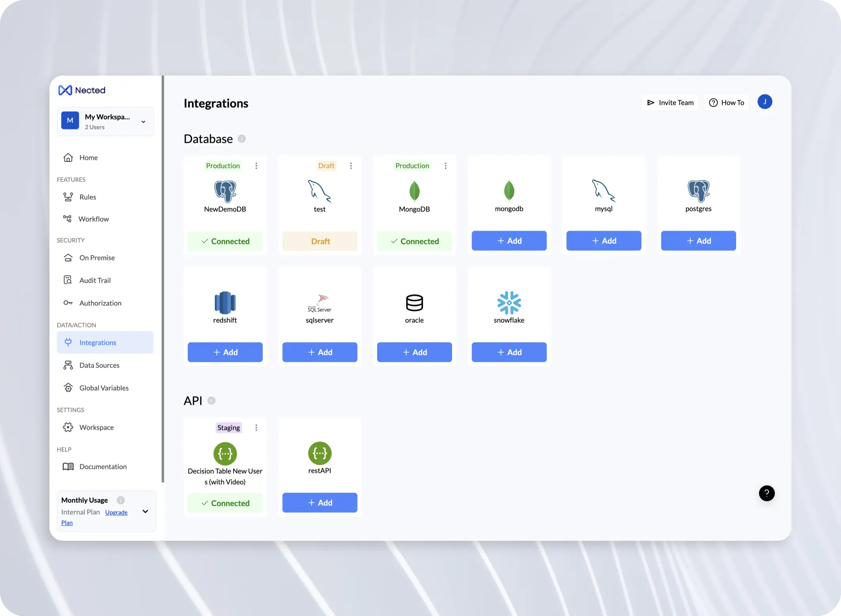
Task: Open the Rules section from the sidebar
Action: 87,197
